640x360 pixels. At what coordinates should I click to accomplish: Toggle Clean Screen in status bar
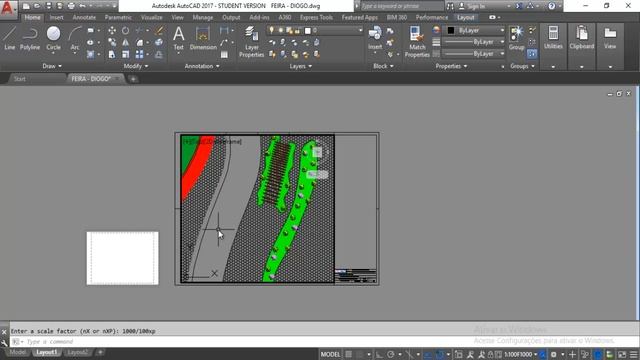click(622, 354)
